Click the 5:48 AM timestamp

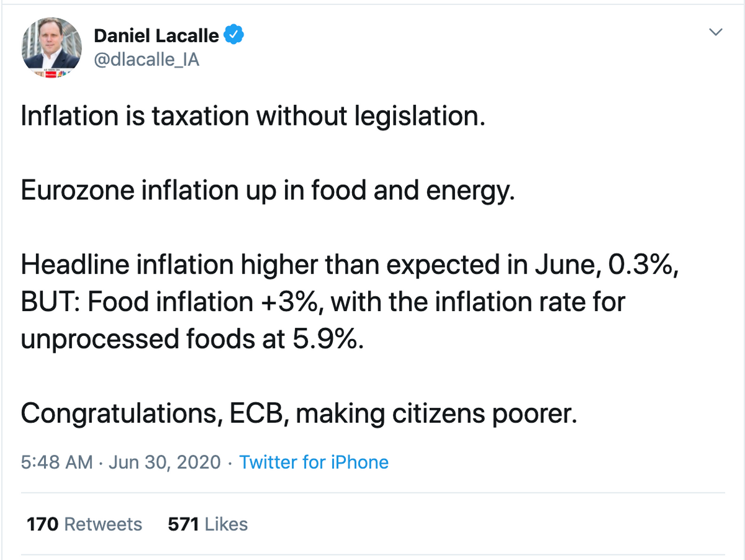pyautogui.click(x=57, y=463)
